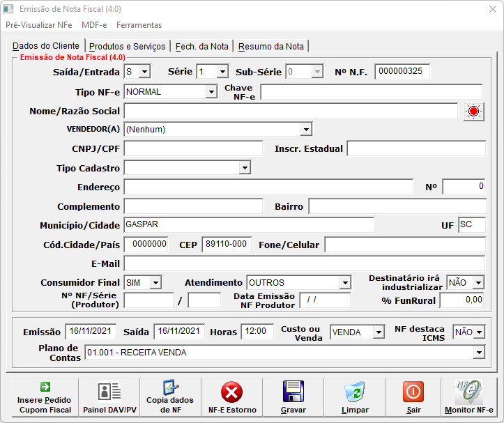Click the Pré-Visualizar NFe menu item
Screen dimensions: 504x423
pos(39,25)
